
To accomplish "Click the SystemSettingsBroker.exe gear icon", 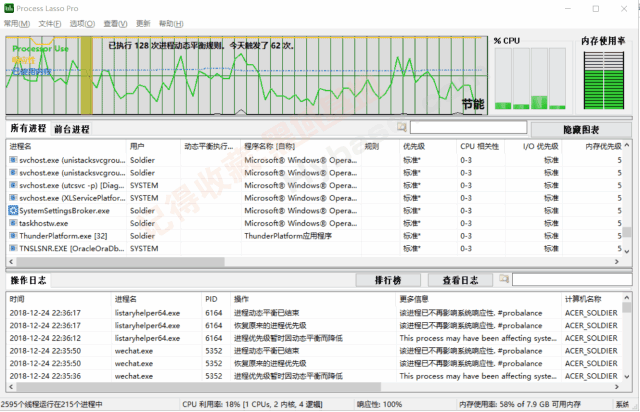I will (13, 210).
